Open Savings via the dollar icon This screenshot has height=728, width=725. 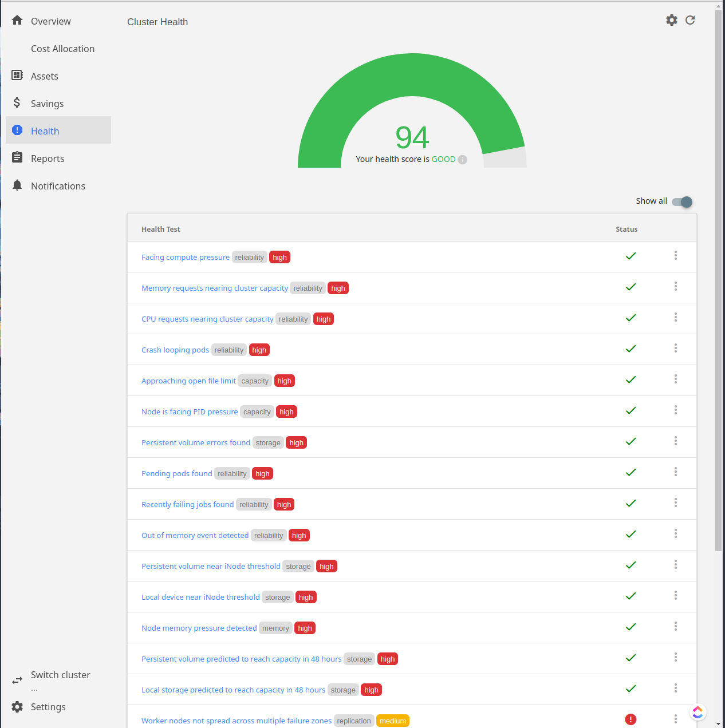coord(17,103)
